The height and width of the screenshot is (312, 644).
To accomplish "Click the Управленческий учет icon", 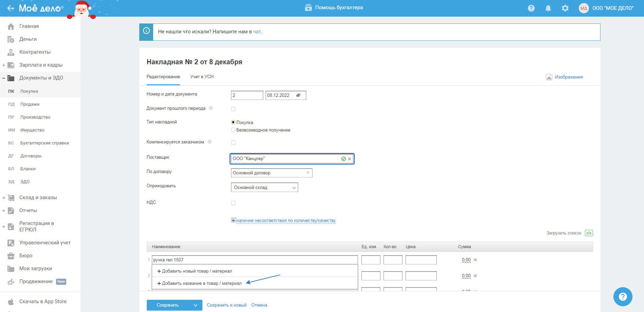I will pyautogui.click(x=11, y=243).
